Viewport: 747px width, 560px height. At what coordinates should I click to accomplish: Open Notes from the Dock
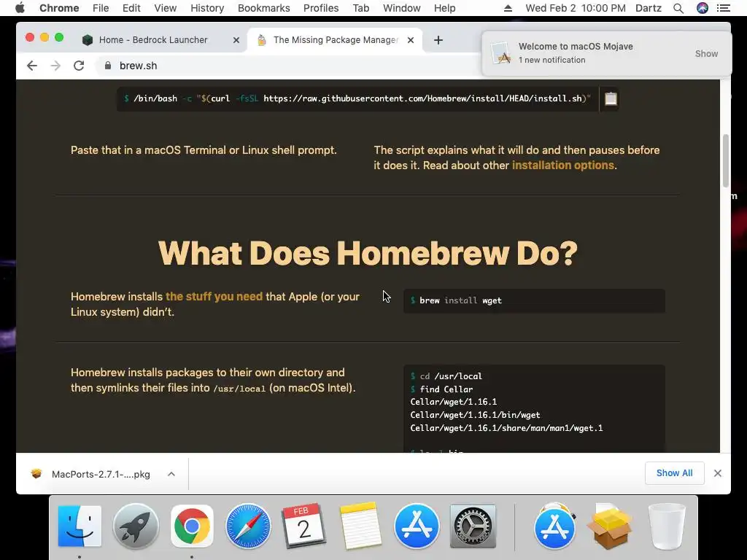click(x=360, y=526)
